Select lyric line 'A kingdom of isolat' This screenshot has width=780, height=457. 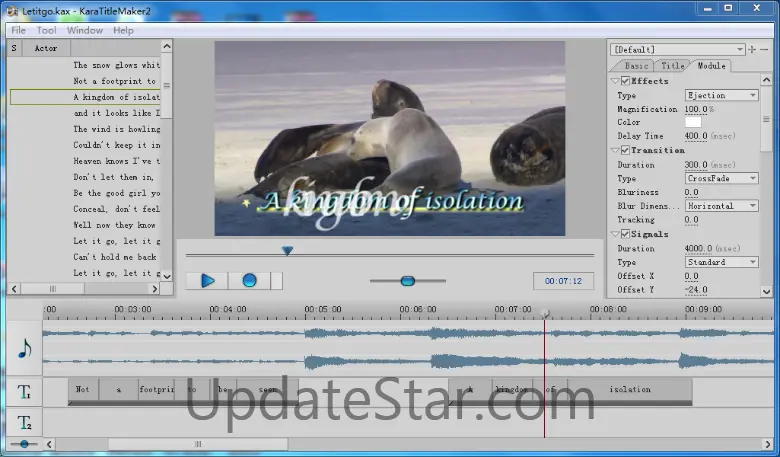116,97
